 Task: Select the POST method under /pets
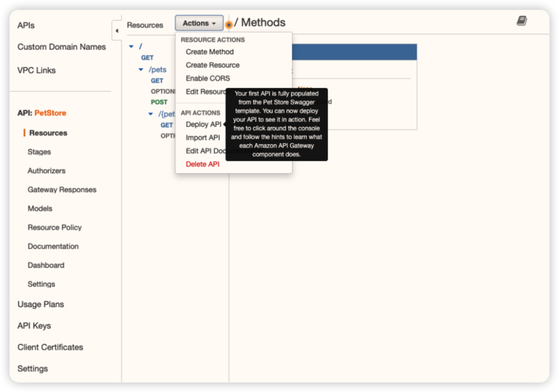point(159,102)
